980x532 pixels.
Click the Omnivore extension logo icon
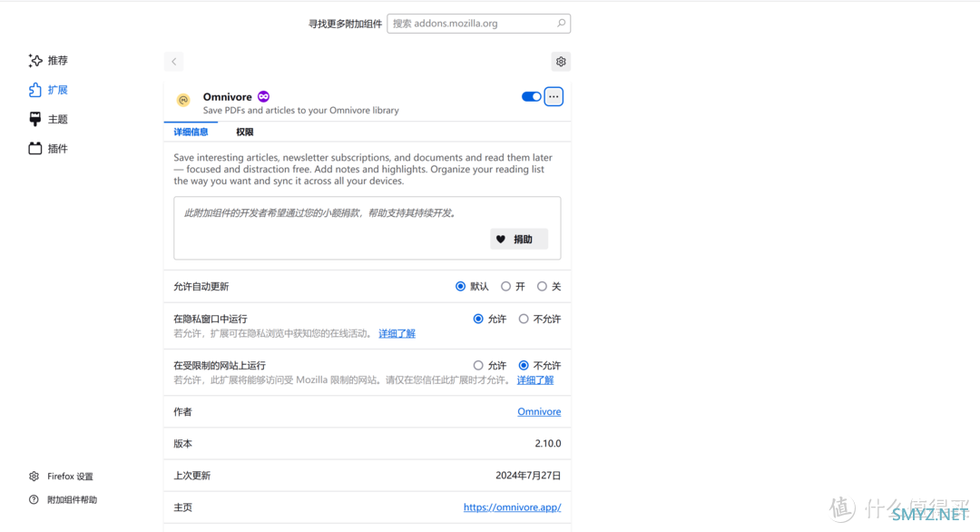coord(183,100)
